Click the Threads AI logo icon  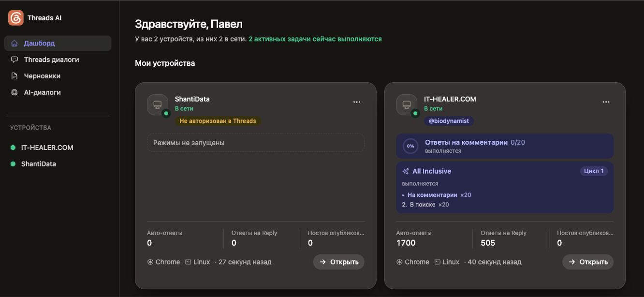(x=16, y=18)
